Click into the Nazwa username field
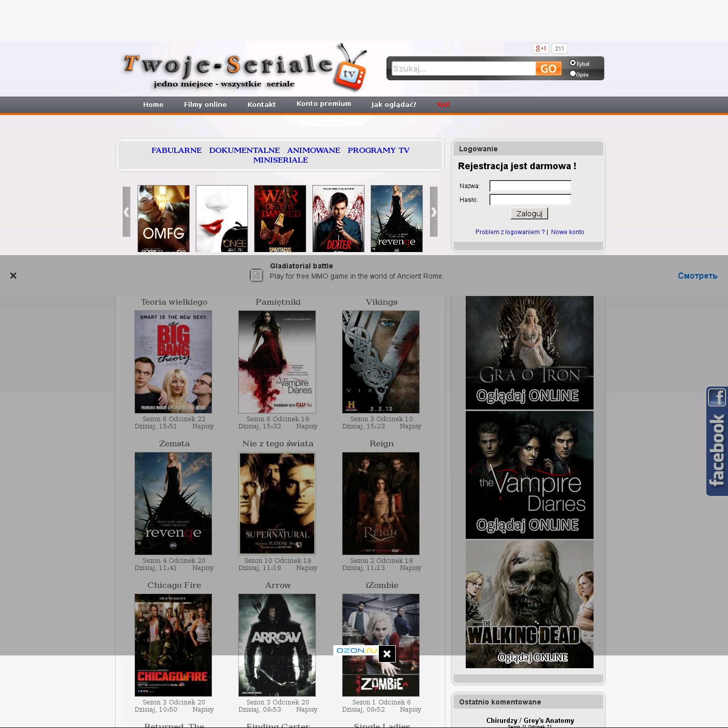 click(x=530, y=186)
